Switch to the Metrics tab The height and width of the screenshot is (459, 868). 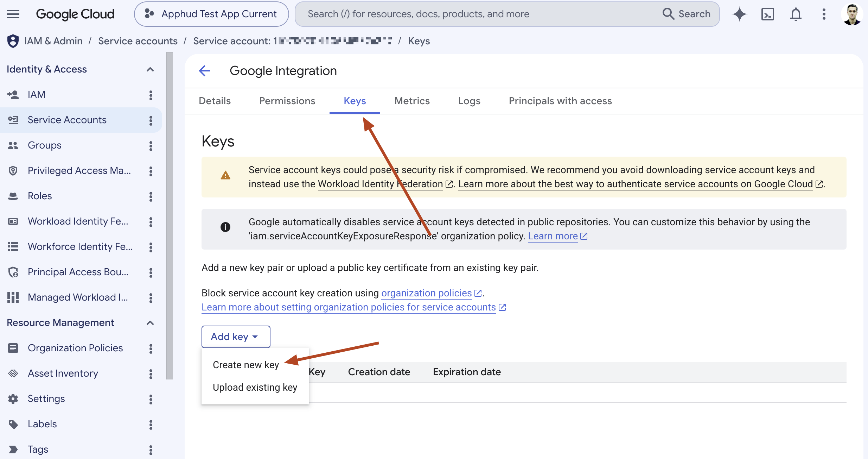coord(412,101)
